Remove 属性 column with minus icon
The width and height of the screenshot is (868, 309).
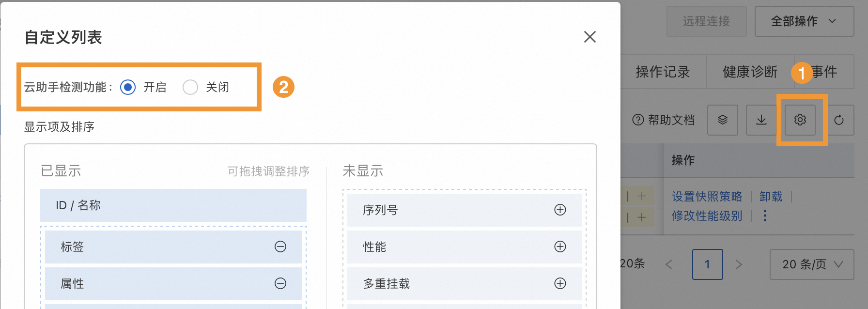280,283
